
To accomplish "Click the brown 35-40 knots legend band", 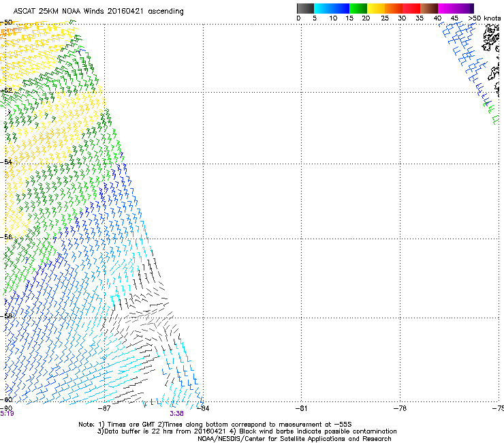I will point(429,8).
